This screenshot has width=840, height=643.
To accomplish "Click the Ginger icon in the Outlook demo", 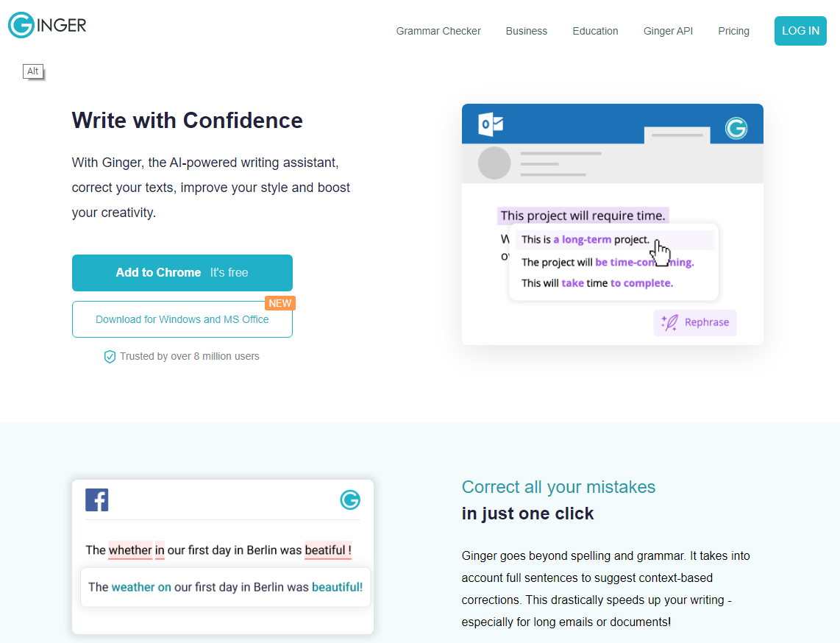I will 736,128.
